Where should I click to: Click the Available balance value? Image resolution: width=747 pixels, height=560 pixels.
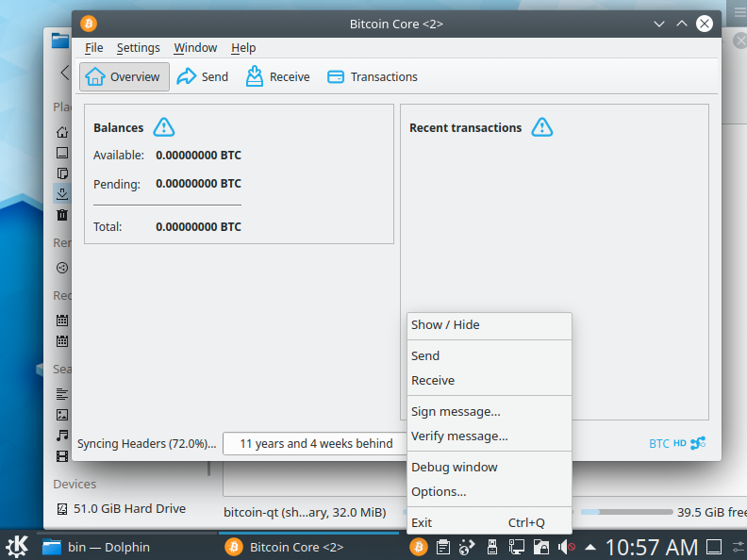tap(198, 156)
